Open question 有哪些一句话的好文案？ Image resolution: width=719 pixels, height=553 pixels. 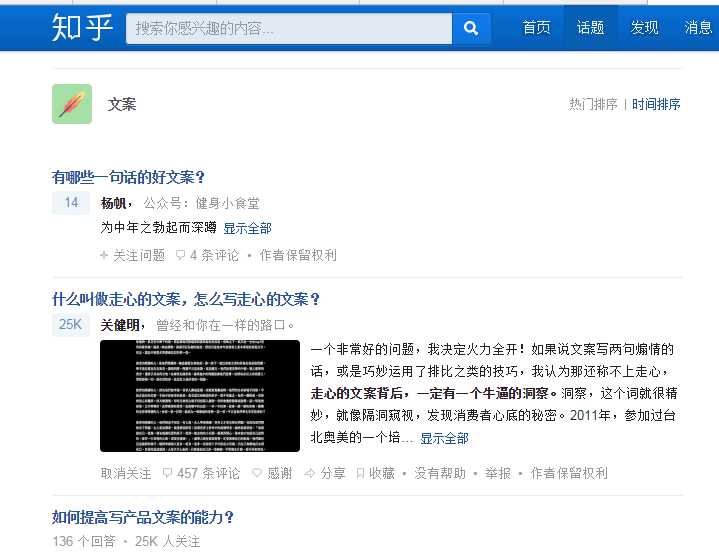point(128,177)
